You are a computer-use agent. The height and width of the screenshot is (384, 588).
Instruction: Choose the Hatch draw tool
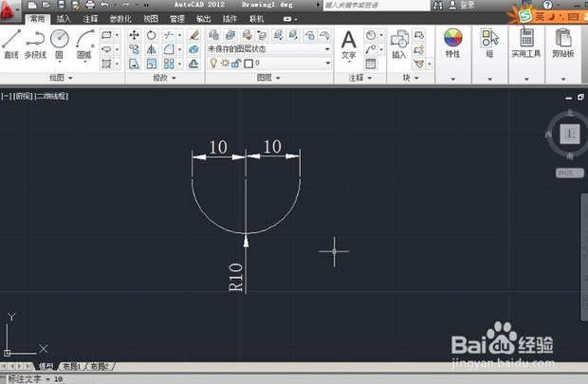(106, 64)
